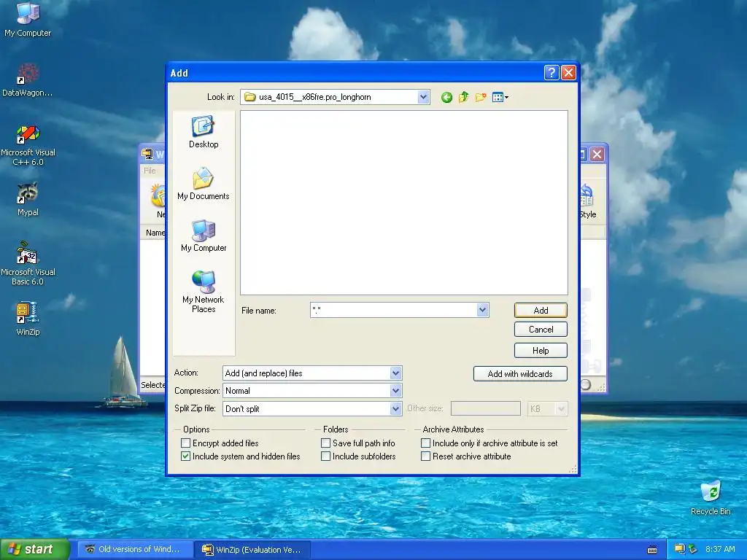Switch to WinZip Evaluation Version taskbar item

[253, 550]
